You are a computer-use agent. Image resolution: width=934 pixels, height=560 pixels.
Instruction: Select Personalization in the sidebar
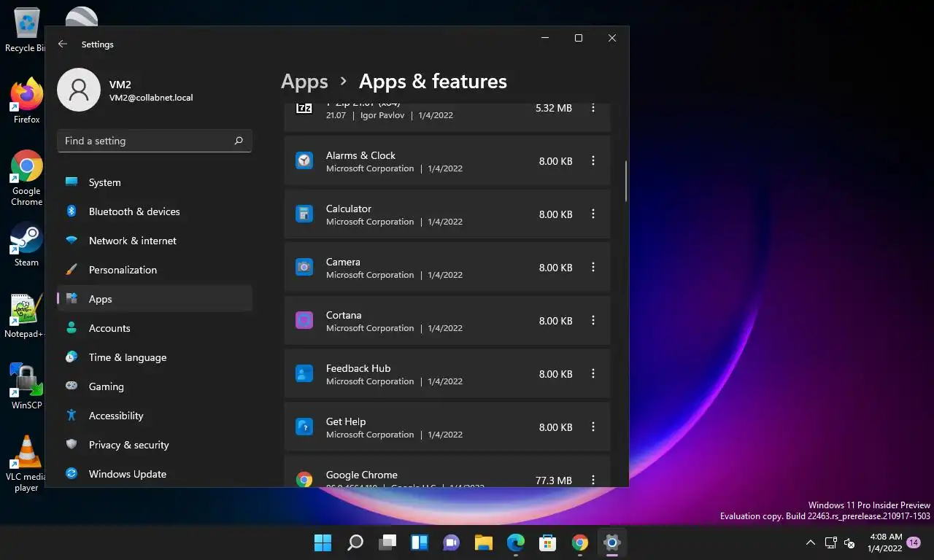(x=155, y=270)
